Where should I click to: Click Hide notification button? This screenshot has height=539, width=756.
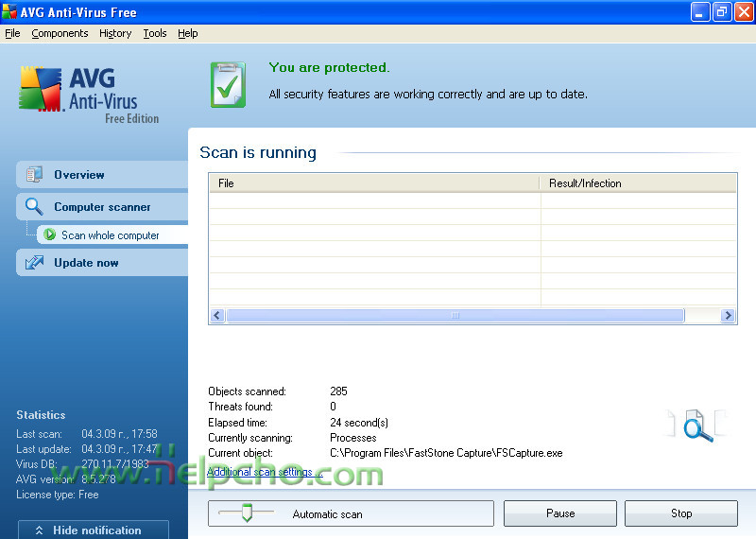pyautogui.click(x=94, y=530)
